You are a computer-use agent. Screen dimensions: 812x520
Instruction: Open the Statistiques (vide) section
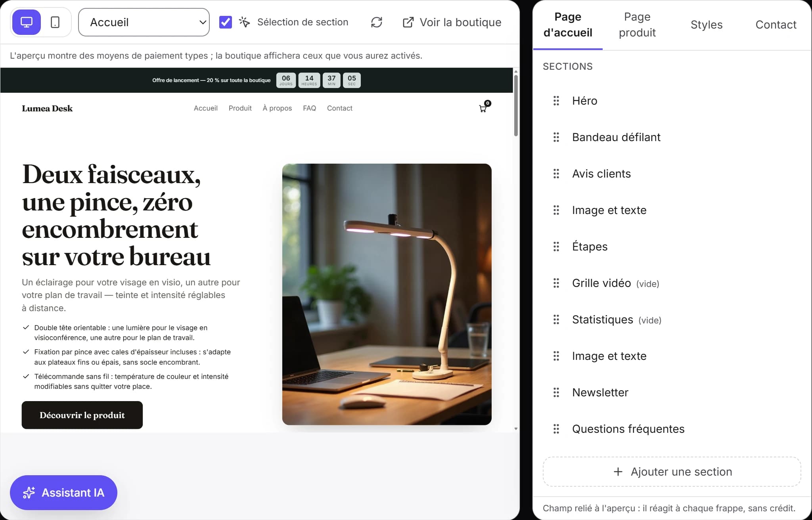click(672, 319)
